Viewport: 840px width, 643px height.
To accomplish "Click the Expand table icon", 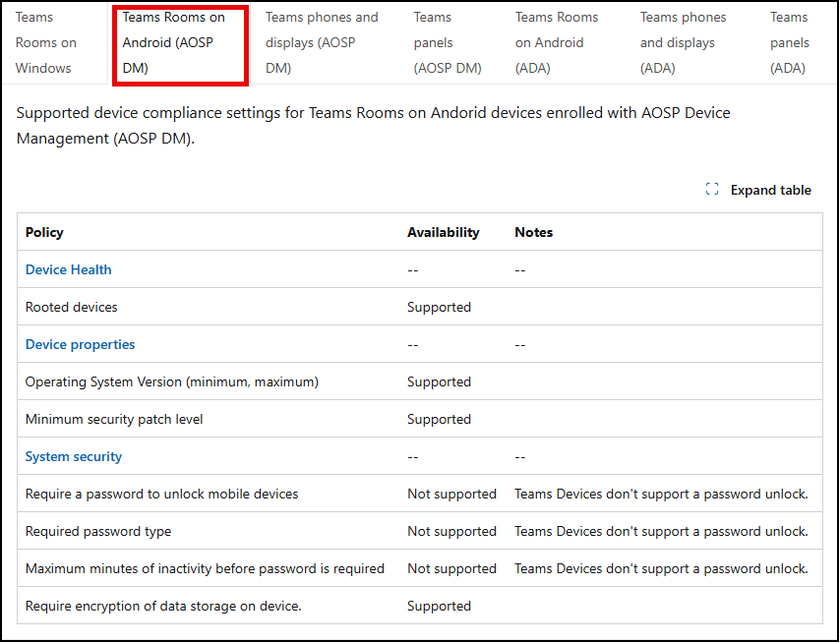I will coord(712,190).
